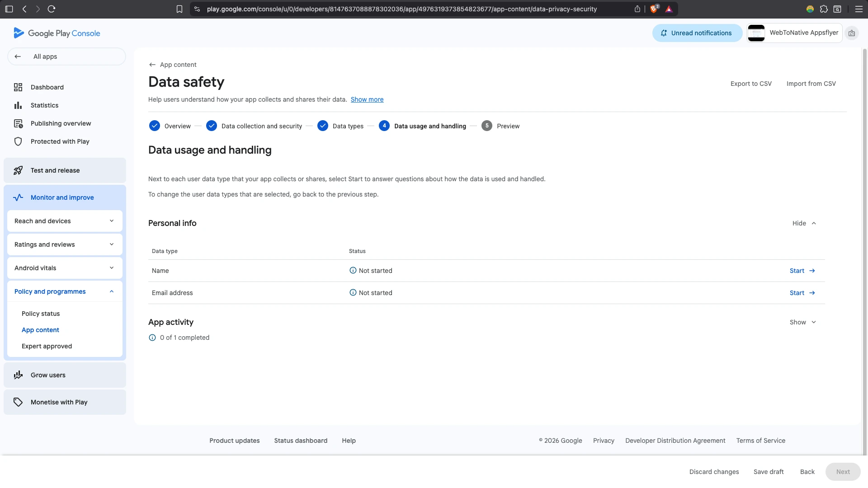Click the Google Play Console logo
Screen dimensions: 868x488
click(x=57, y=33)
